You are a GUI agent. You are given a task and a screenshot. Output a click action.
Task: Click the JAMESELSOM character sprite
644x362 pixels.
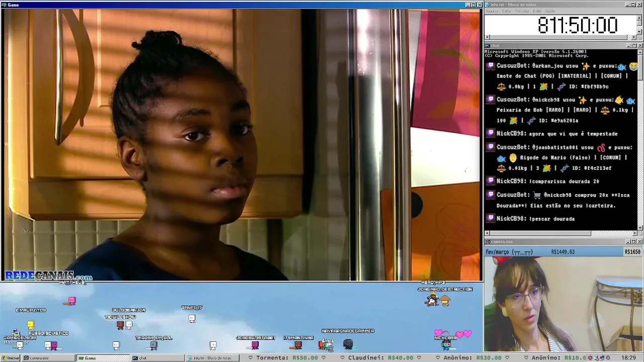click(19, 345)
